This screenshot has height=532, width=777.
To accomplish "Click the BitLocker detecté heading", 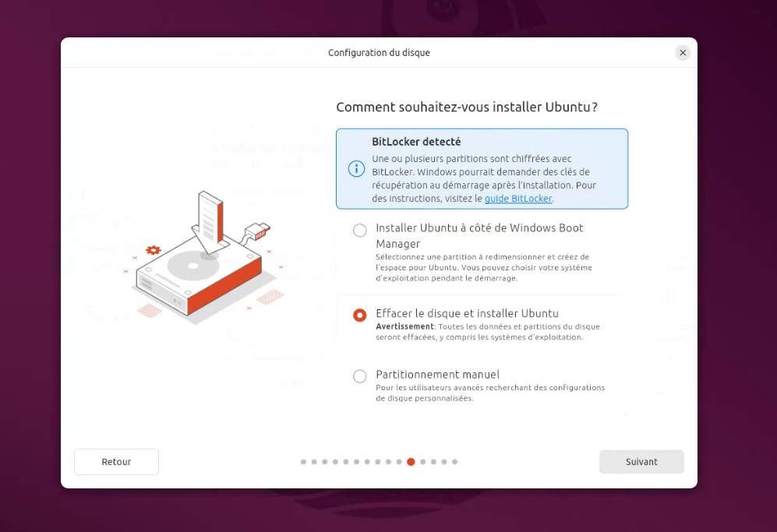I will (416, 142).
